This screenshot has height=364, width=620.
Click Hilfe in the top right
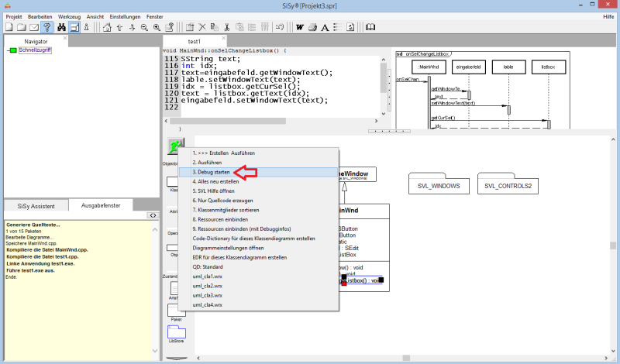608,16
